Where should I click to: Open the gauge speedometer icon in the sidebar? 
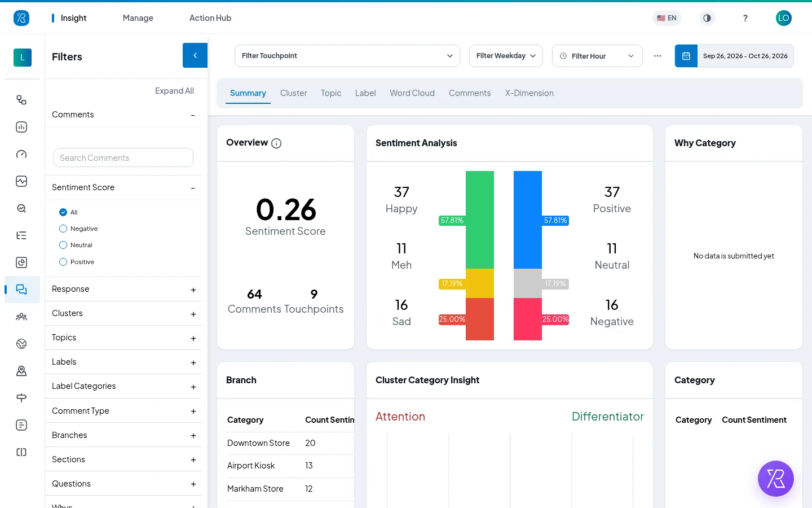(x=21, y=154)
